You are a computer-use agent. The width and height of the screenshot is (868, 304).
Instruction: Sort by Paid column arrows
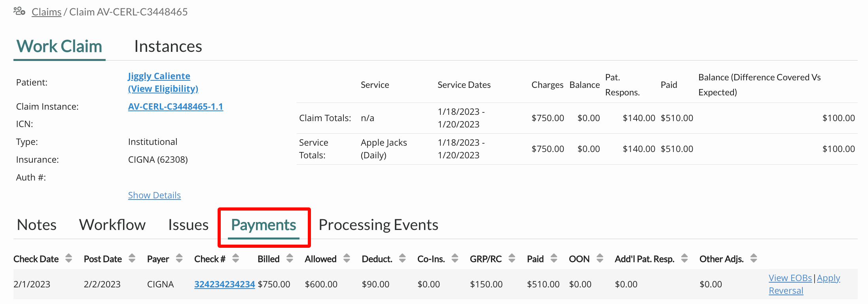pos(554,258)
